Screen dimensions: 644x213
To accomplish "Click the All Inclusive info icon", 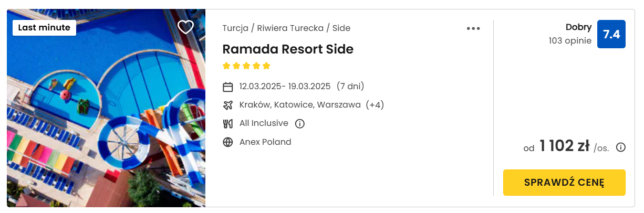I will [299, 124].
